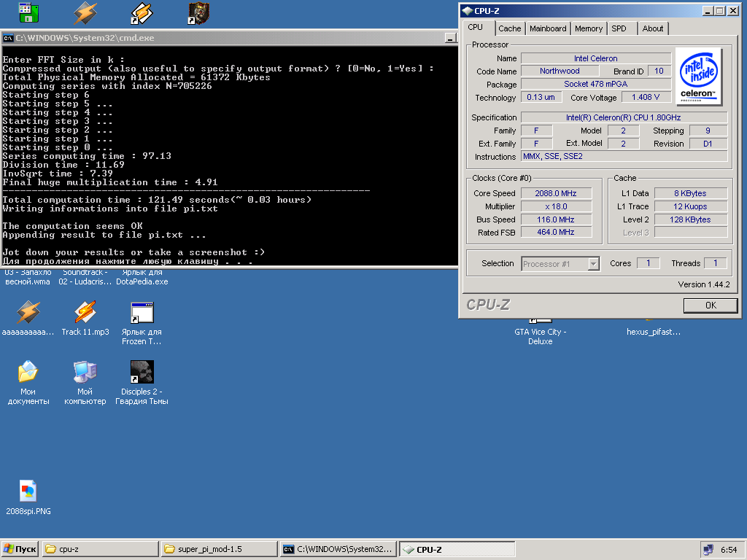Click the Series computing time : 97.13 line

click(x=87, y=156)
